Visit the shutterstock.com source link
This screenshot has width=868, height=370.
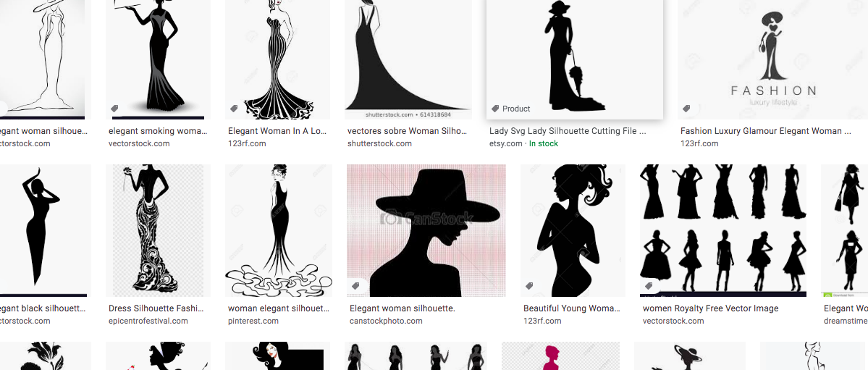(x=379, y=143)
